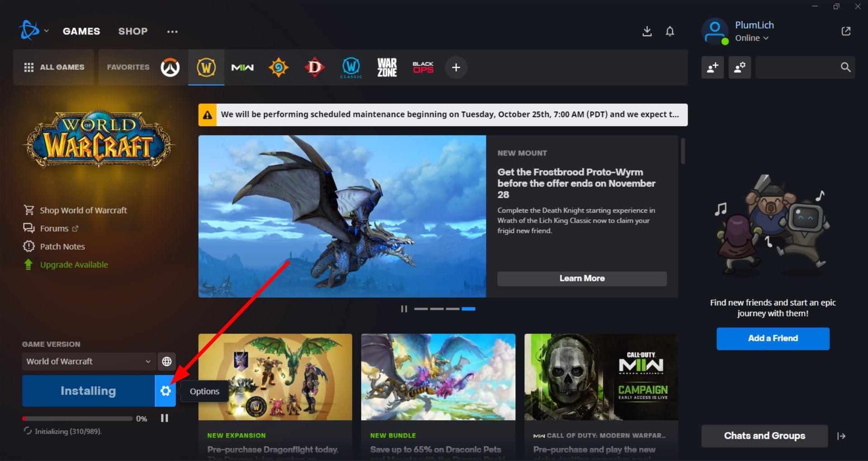Open Diablo from the games bar
Image resolution: width=868 pixels, height=461 pixels.
[315, 67]
